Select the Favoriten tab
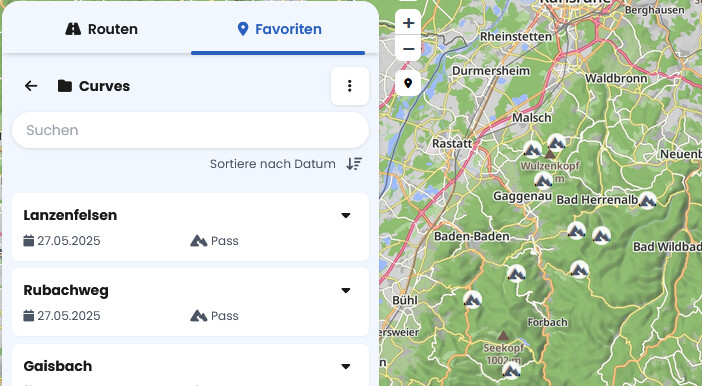This screenshot has width=702, height=386. click(x=278, y=29)
